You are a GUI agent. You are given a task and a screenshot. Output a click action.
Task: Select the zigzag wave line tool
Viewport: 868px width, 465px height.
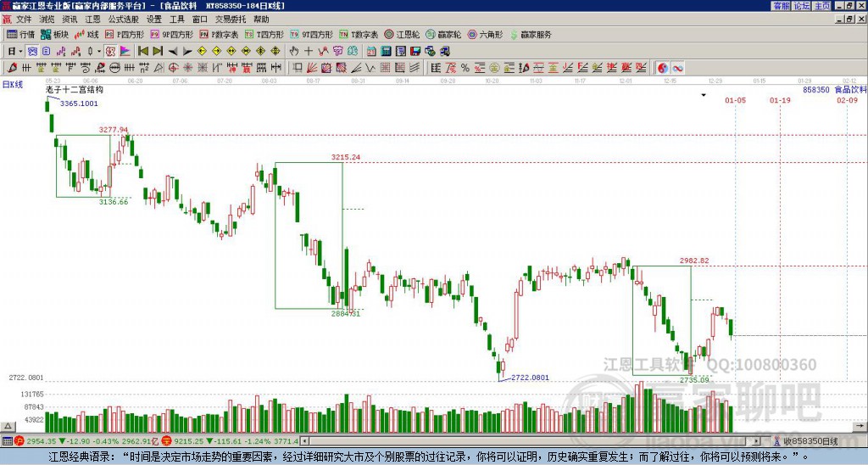(370, 68)
